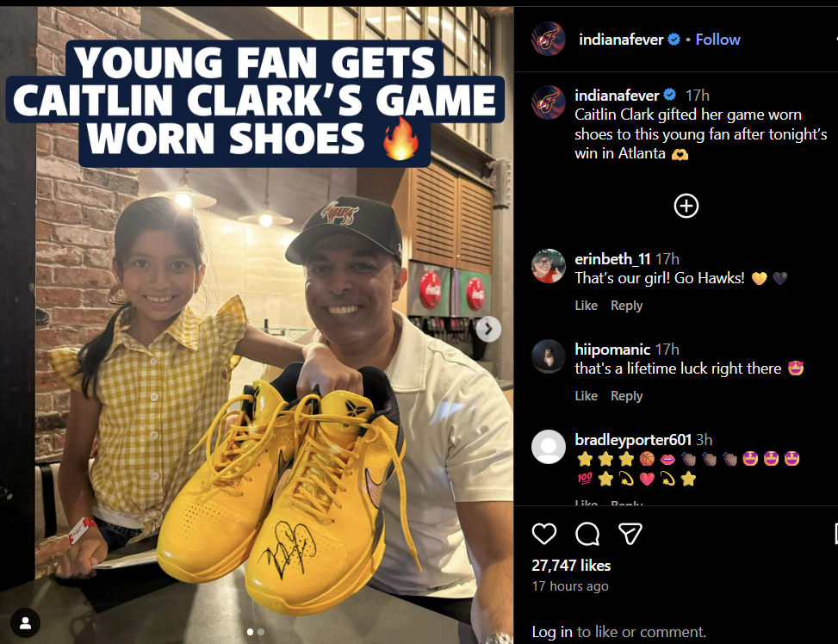The height and width of the screenshot is (644, 838).
Task: Follow the indianafever account
Action: tap(717, 40)
